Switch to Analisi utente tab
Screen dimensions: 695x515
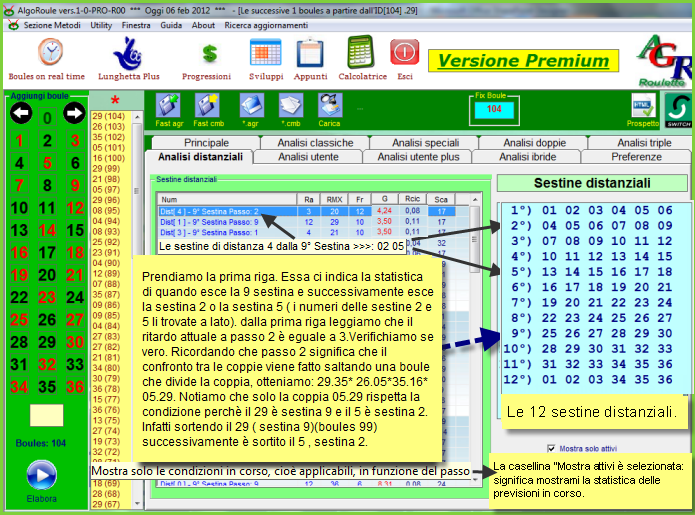coord(308,157)
